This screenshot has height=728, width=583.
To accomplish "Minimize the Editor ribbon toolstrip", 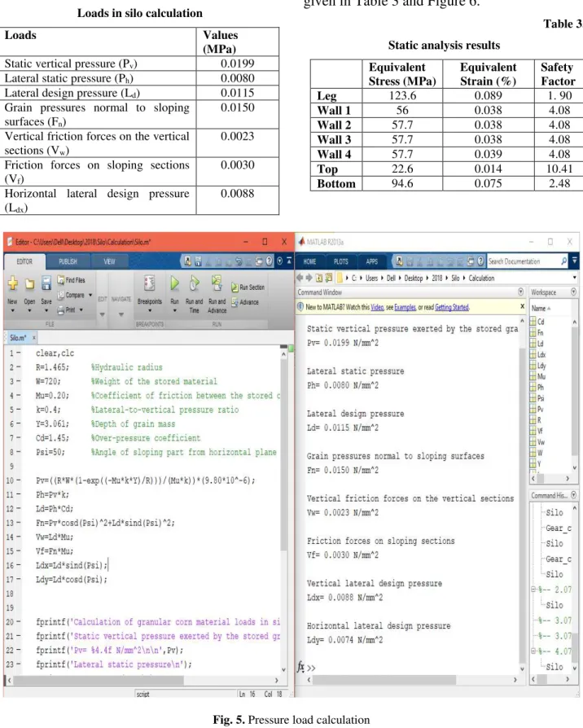I will (288, 261).
